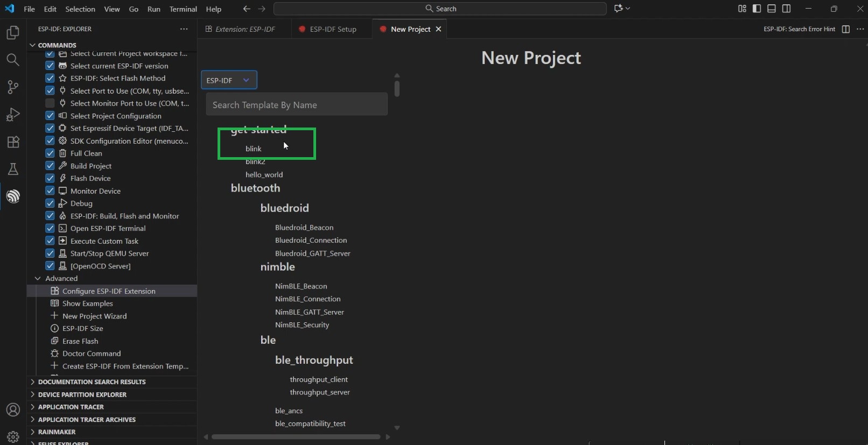Open the Testing flask icon
Viewport: 868px width, 445px height.
tap(13, 169)
